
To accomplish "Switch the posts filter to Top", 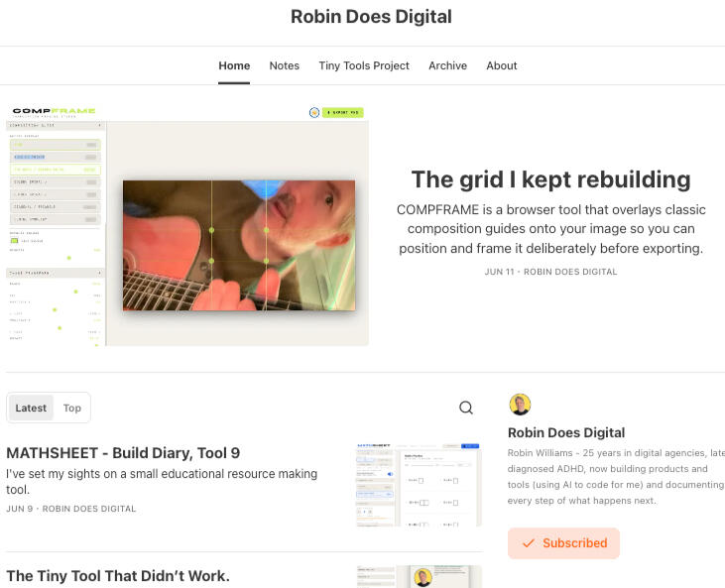I will (72, 408).
